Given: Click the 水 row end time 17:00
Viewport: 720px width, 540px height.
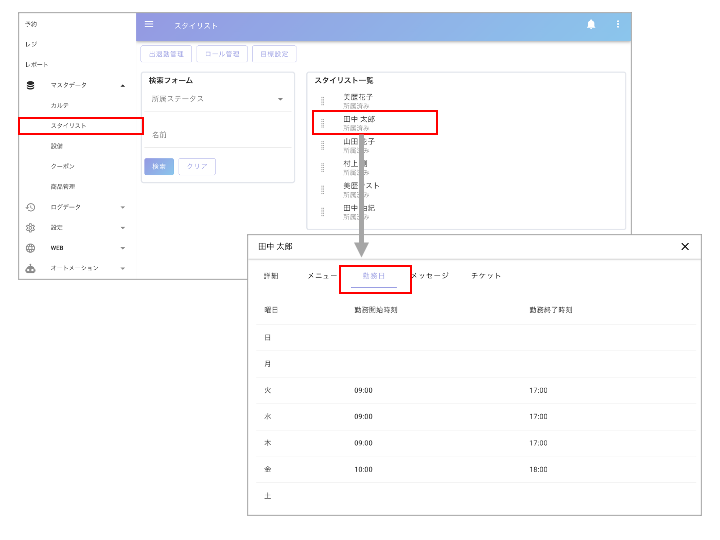Looking at the screenshot, I should [538, 416].
